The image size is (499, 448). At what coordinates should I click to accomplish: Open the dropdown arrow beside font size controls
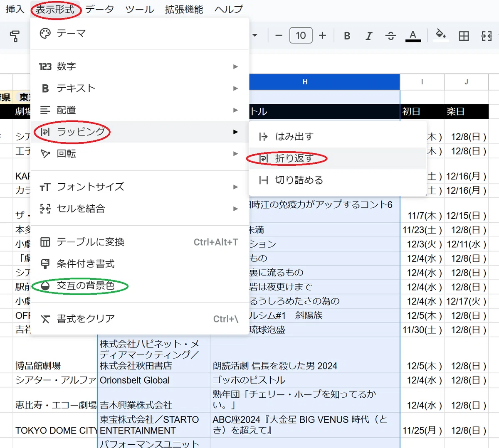(254, 36)
